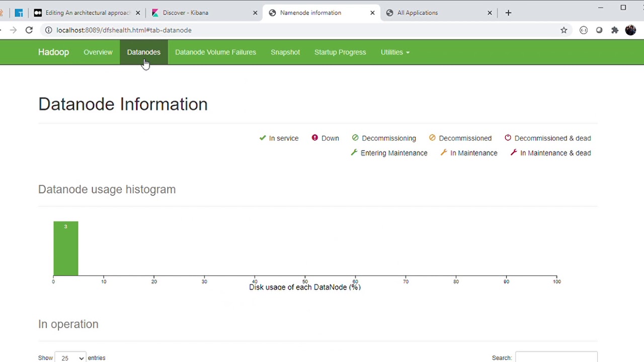Open the browser profile avatar
Screen dimensions: 644x362
pos(630,30)
